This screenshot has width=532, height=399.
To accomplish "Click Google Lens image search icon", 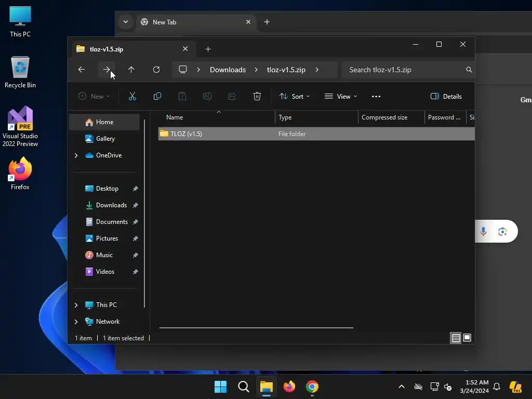I will click(x=502, y=231).
